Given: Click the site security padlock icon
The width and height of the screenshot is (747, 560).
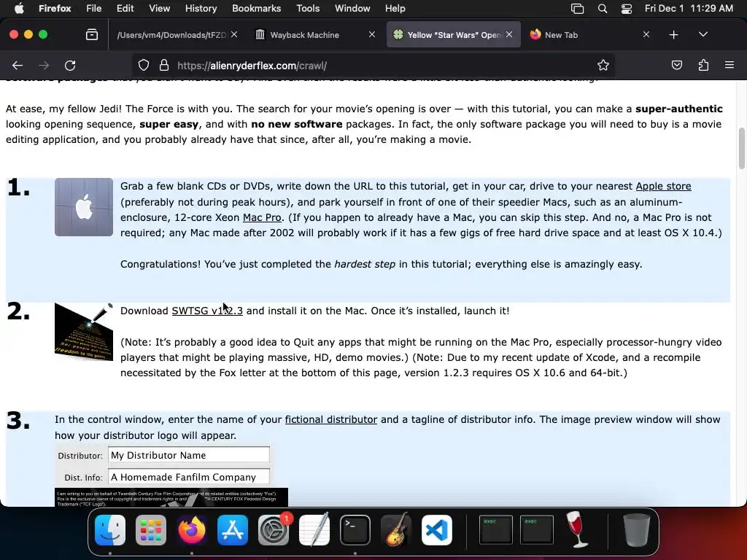Looking at the screenshot, I should (164, 66).
